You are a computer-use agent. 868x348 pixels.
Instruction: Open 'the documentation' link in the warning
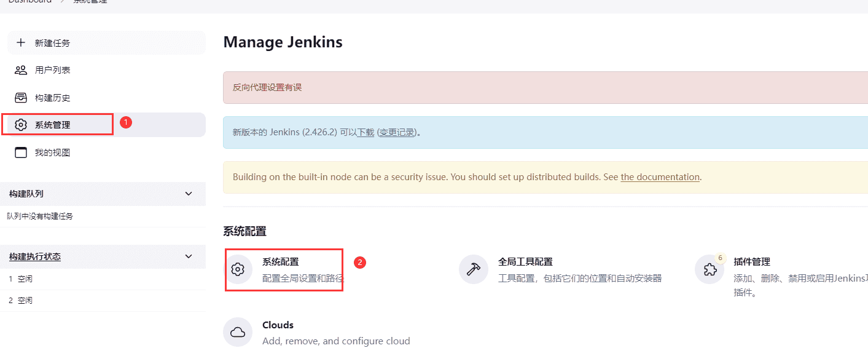[x=660, y=177]
